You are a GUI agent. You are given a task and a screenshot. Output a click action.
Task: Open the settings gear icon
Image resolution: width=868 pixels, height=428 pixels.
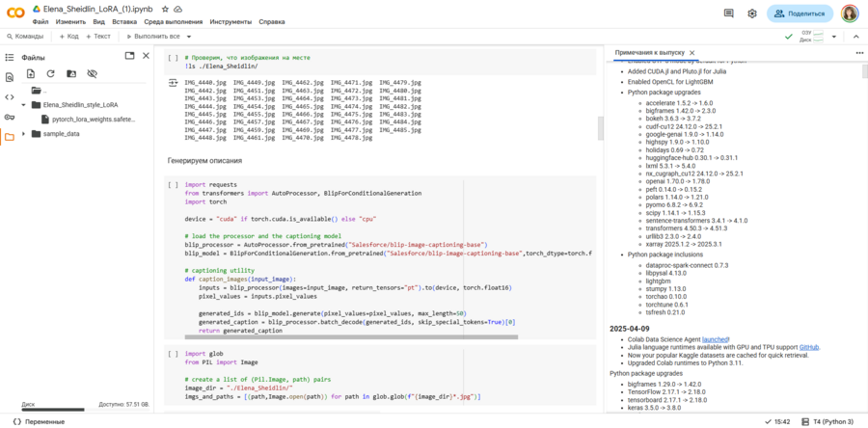(x=752, y=13)
